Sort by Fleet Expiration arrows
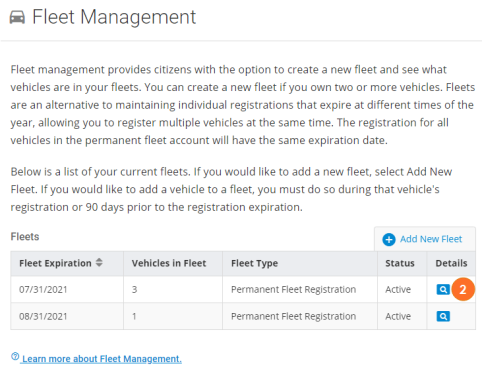 99,263
